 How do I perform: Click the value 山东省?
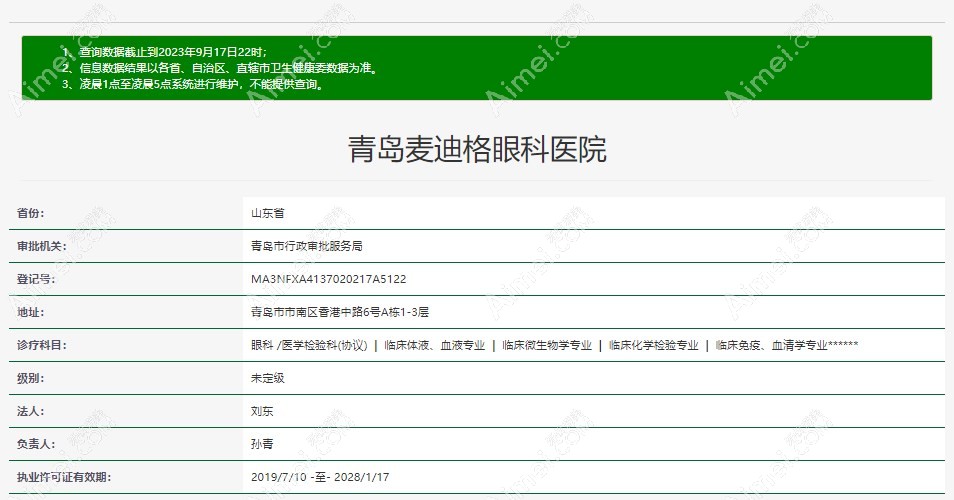click(x=268, y=213)
